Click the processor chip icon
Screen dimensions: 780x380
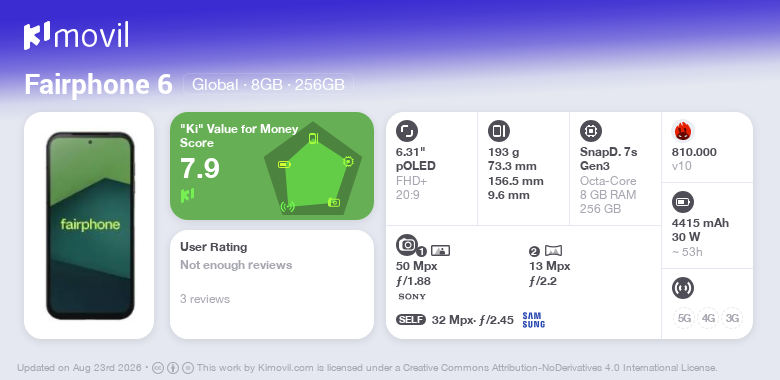[x=591, y=131]
